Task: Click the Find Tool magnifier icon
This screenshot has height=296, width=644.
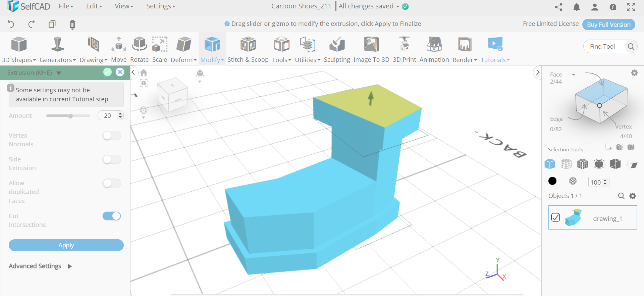Action: point(631,46)
